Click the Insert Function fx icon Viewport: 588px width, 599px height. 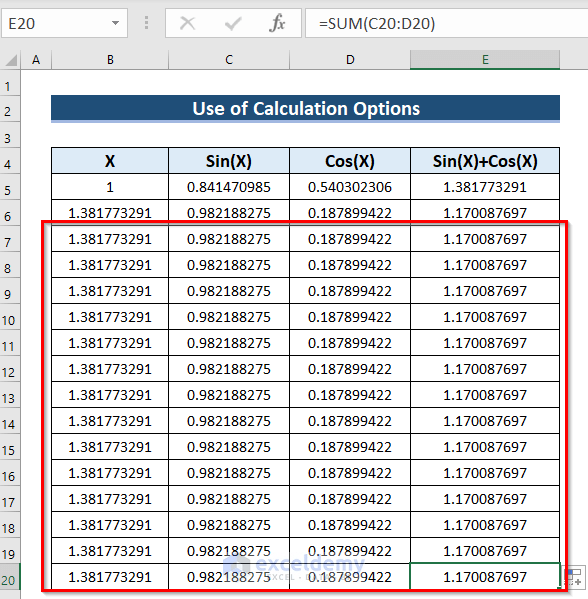[277, 23]
